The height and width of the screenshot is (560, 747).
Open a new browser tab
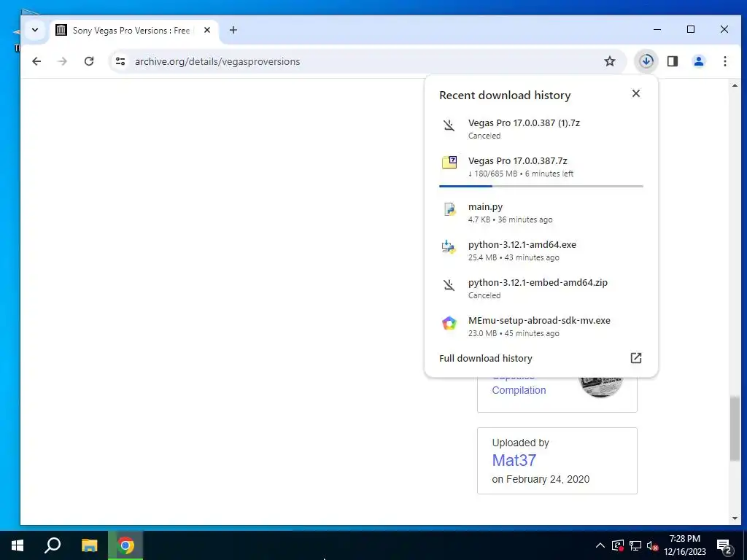233,30
